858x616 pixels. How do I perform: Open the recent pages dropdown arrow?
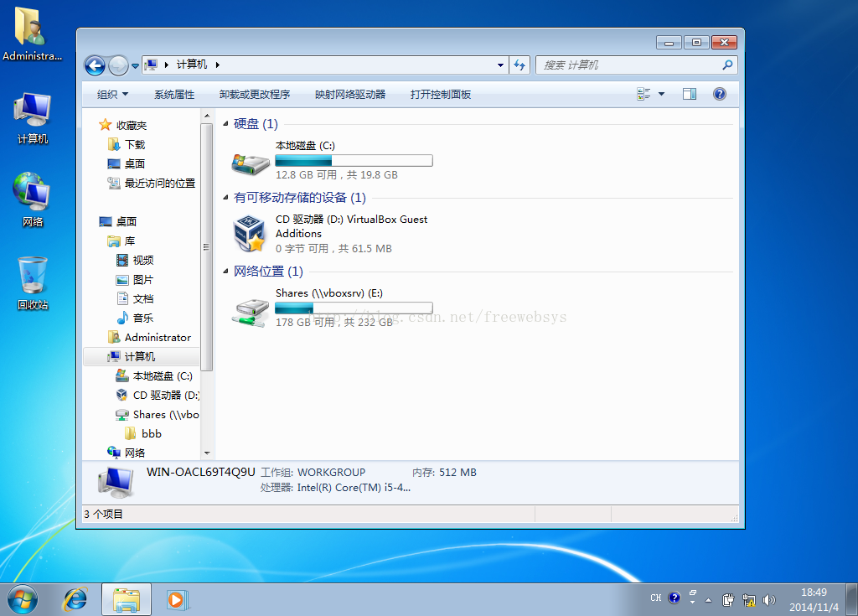(x=135, y=65)
